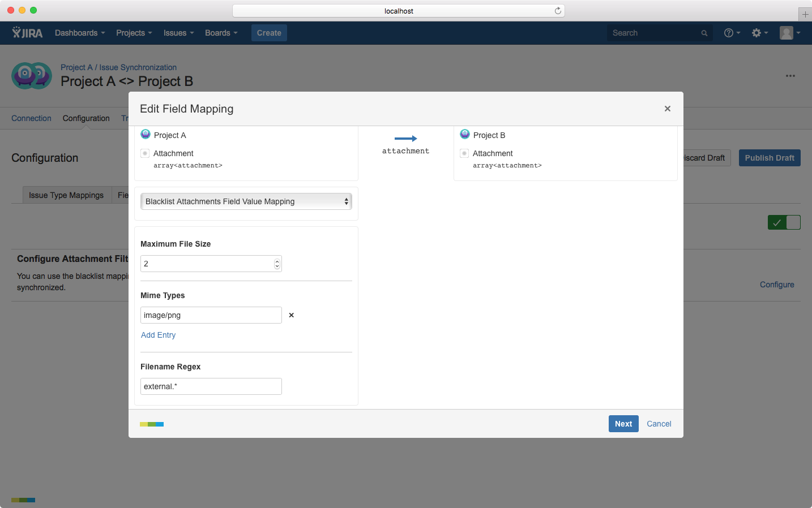
Task: Select the Issue Type Mappings tab
Action: pyautogui.click(x=66, y=195)
